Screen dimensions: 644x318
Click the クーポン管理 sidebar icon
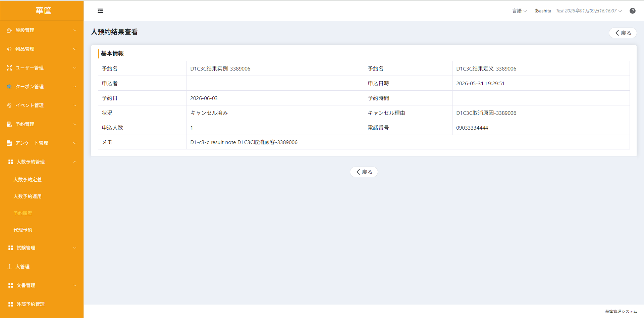click(x=9, y=87)
